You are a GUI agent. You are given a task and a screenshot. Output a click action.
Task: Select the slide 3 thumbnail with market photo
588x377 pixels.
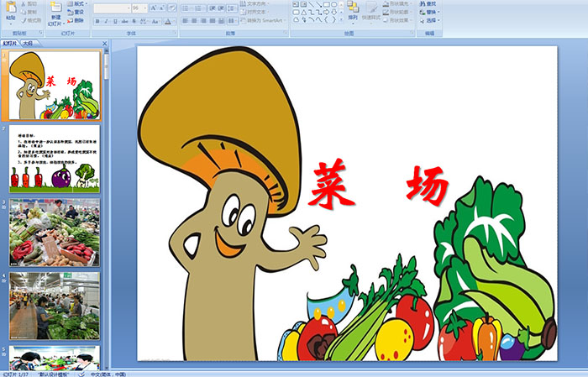[x=55, y=232]
